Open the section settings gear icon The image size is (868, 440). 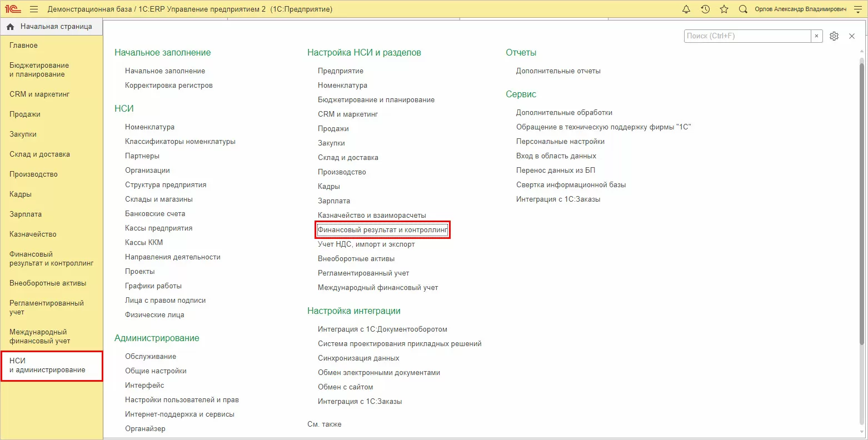click(x=834, y=36)
